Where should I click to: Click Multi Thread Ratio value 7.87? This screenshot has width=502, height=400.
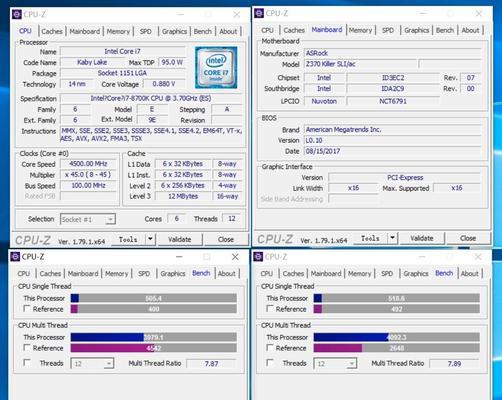click(x=211, y=363)
